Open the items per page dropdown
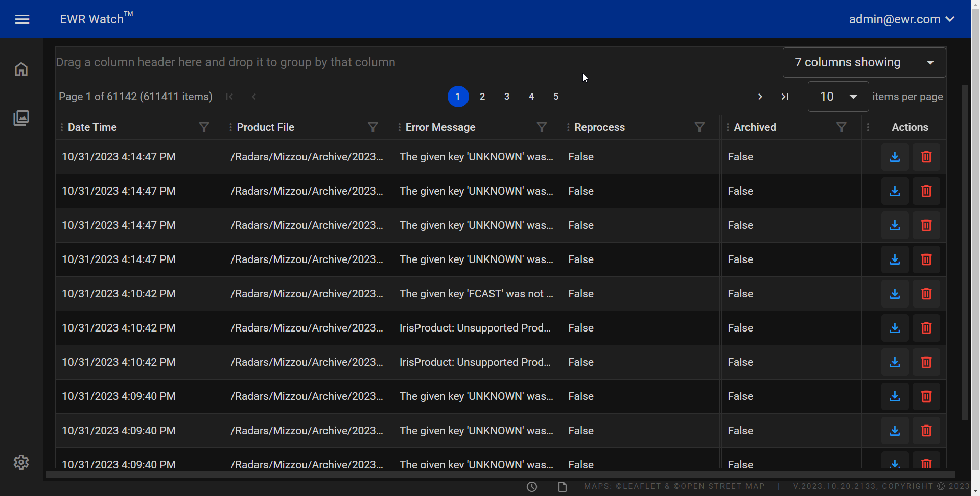Viewport: 980px width, 496px height. click(838, 97)
